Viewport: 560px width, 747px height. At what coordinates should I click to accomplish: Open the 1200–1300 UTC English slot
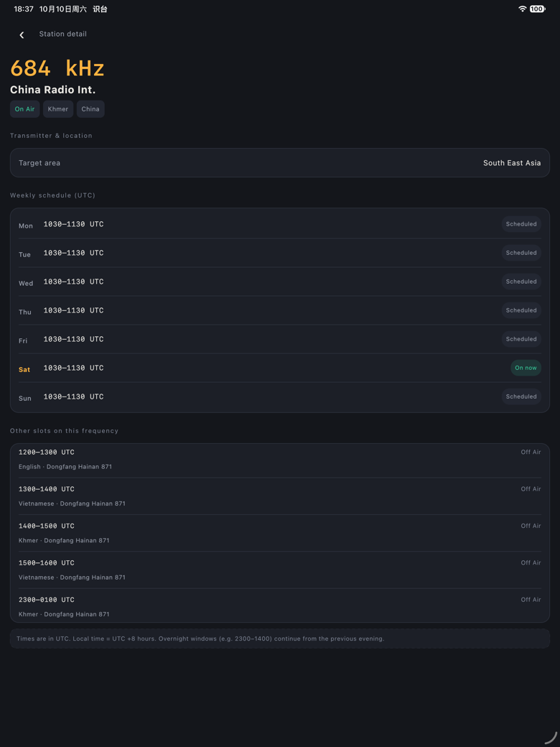[x=280, y=459]
